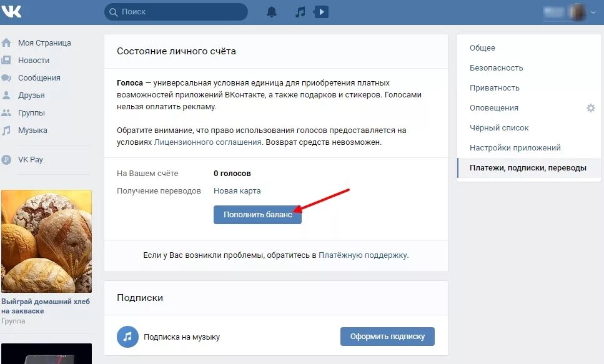Click the VK logo
The height and width of the screenshot is (364, 604).
pos(11,12)
